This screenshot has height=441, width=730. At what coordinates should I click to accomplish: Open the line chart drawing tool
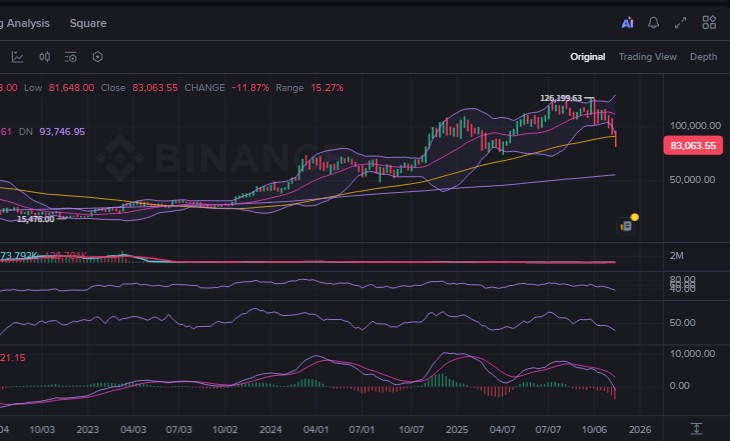(18, 57)
